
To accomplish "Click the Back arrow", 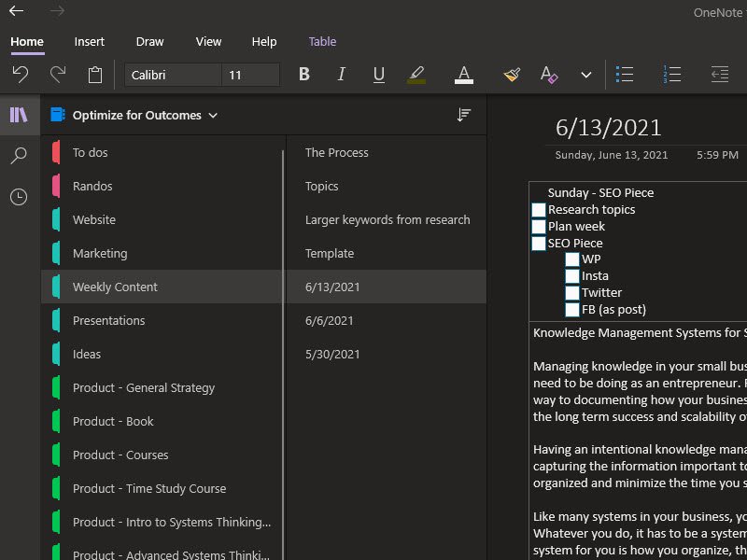I will [16, 10].
